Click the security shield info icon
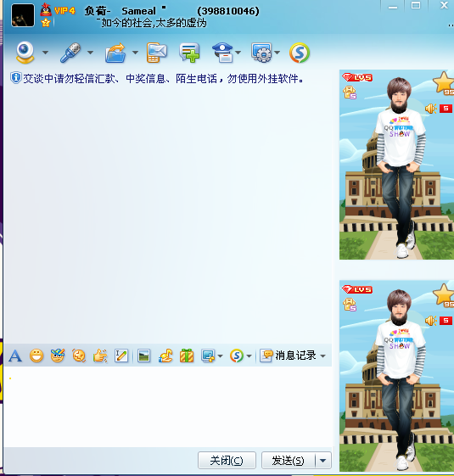Viewport: 454px width, 476px height. [15, 78]
